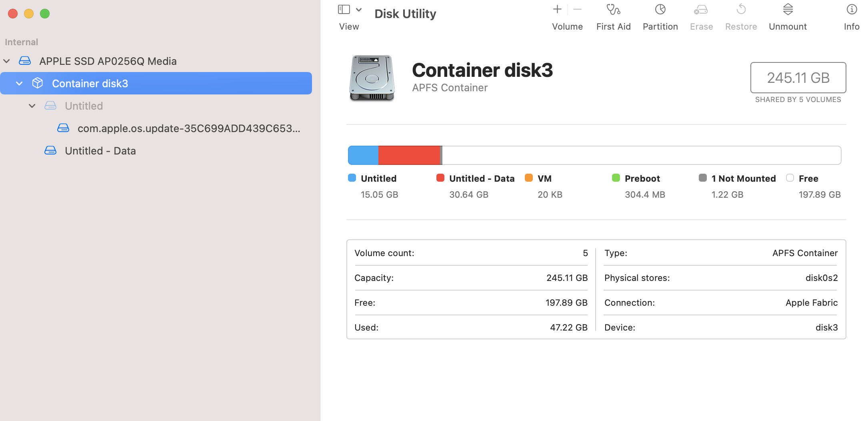Click the remove volume minus icon
The height and width of the screenshot is (421, 868).
click(577, 9)
